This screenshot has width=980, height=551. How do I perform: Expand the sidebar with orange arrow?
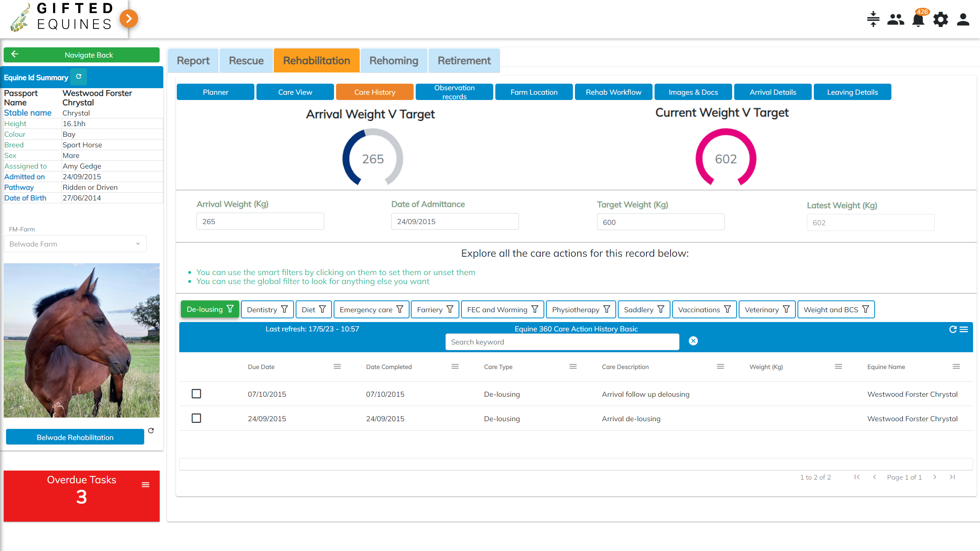129,18
